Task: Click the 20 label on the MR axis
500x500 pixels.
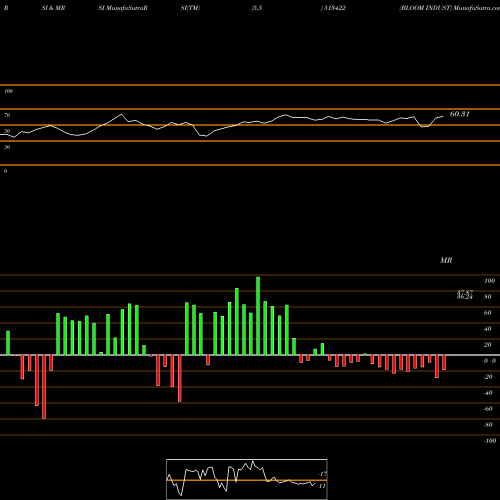Action: (x=488, y=345)
